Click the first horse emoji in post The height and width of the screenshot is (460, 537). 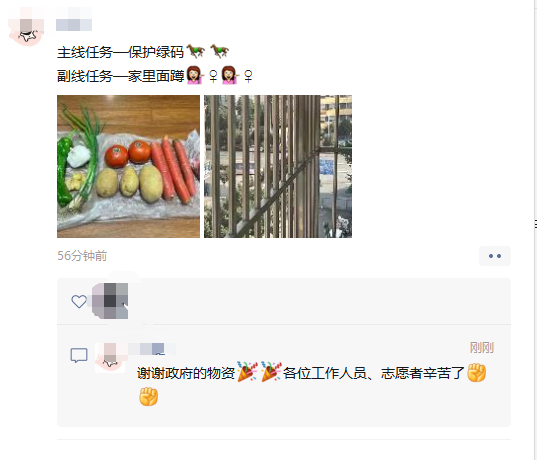(195, 52)
